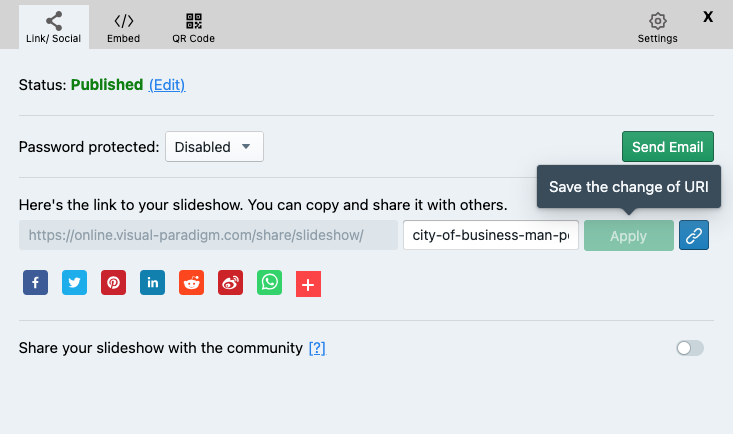The width and height of the screenshot is (733, 434).
Task: Select the Link/Social tab
Action: (x=54, y=28)
